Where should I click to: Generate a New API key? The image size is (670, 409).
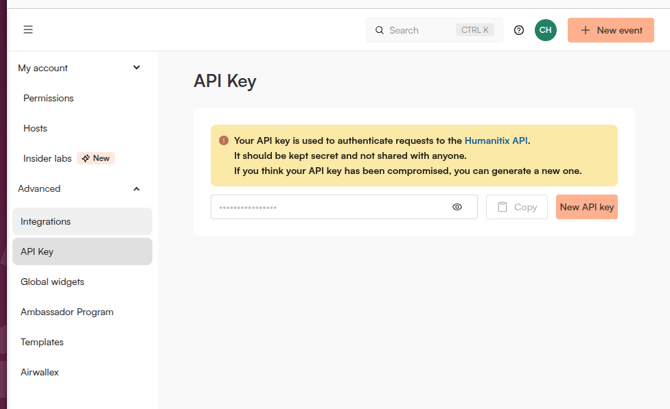[x=587, y=207]
